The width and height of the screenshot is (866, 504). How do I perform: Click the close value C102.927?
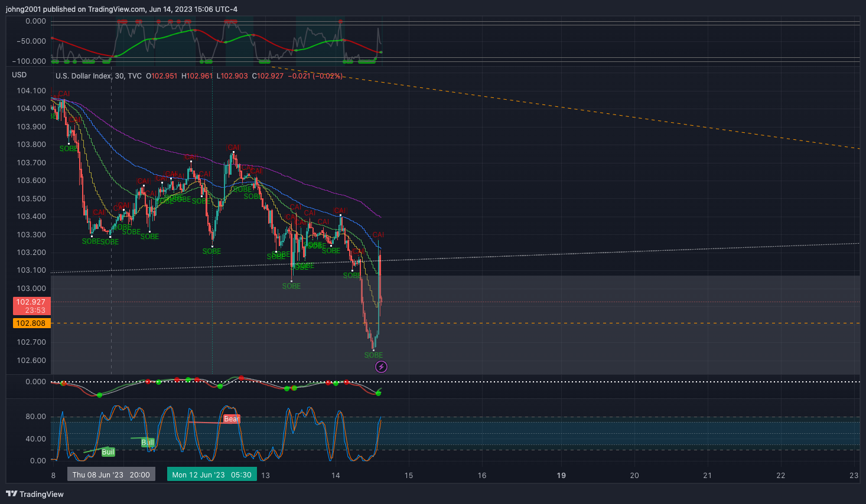pyautogui.click(x=268, y=76)
